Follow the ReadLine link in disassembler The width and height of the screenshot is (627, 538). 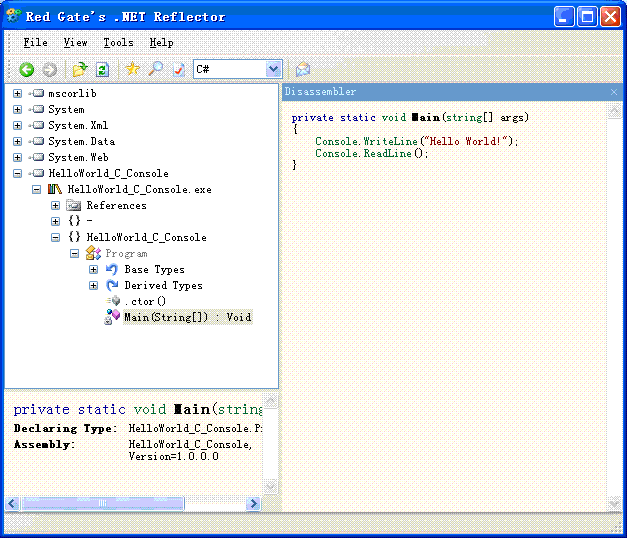point(387,153)
